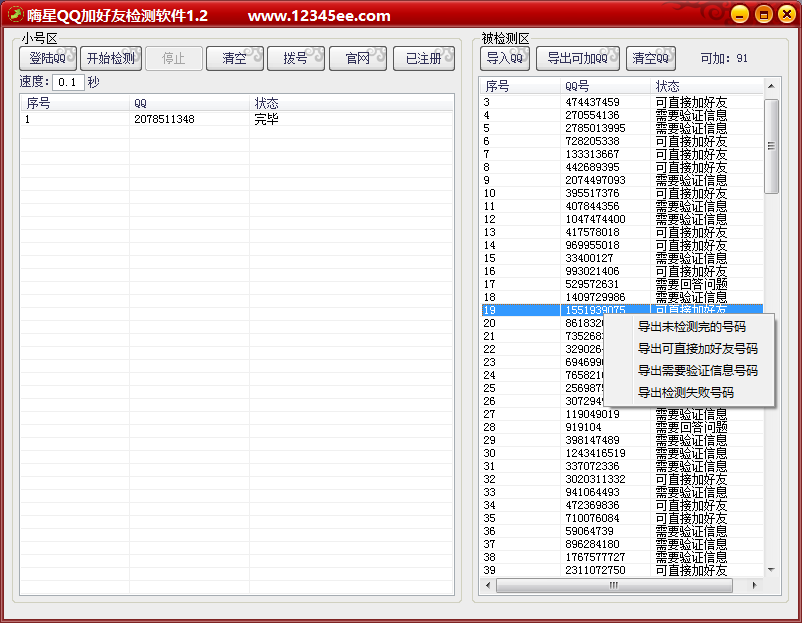
Task: Click the speed input field showing 0.1
Action: [x=68, y=82]
